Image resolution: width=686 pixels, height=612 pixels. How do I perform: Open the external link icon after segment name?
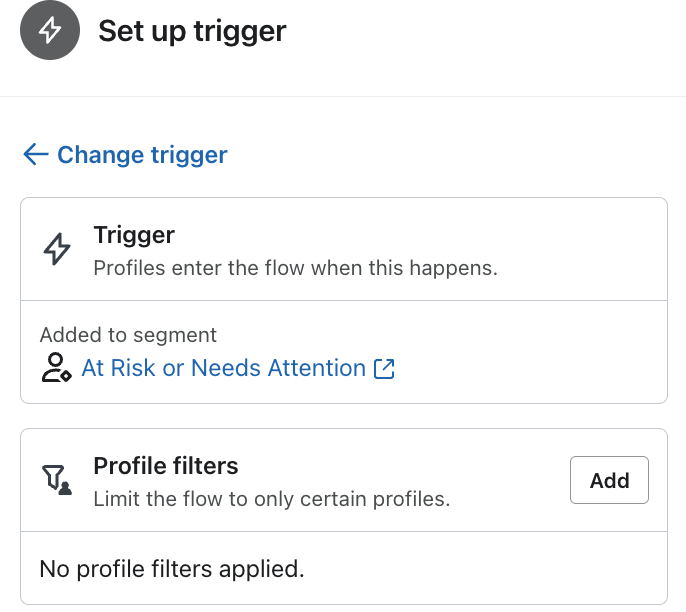pyautogui.click(x=384, y=368)
